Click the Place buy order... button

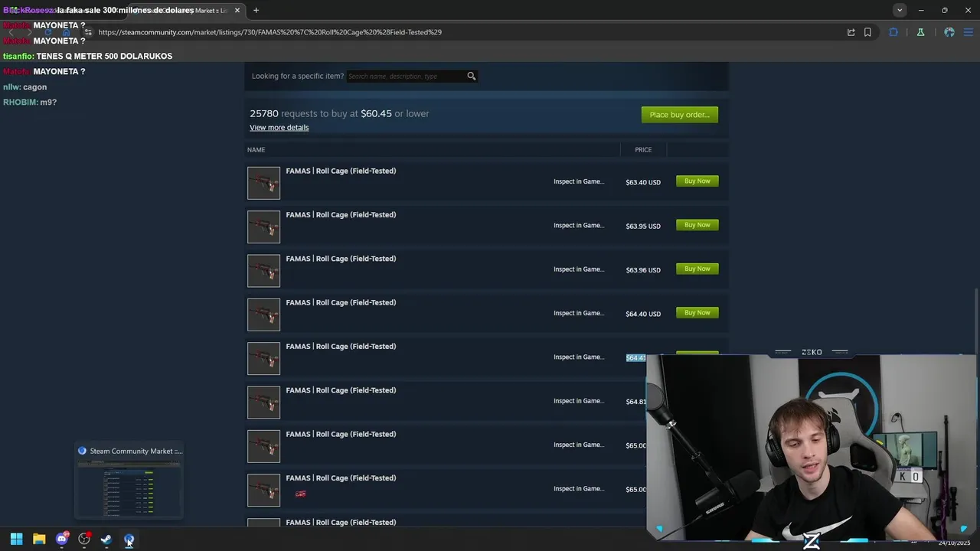(679, 115)
